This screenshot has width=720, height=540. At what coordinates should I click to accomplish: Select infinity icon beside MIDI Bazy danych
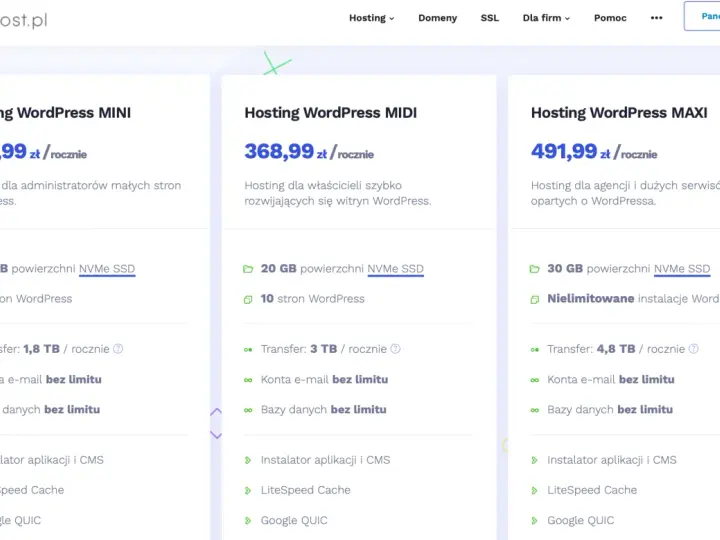(x=248, y=410)
